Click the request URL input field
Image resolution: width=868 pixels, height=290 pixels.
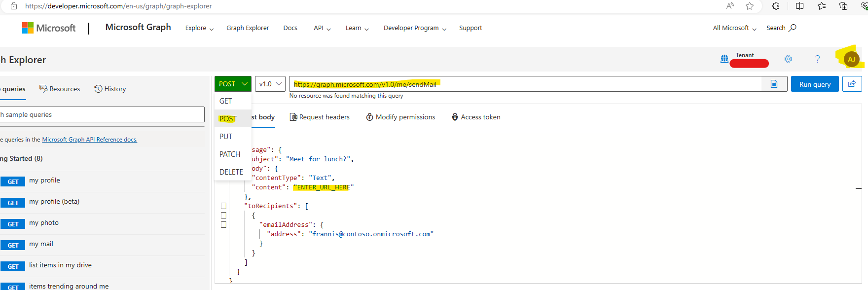(526, 84)
